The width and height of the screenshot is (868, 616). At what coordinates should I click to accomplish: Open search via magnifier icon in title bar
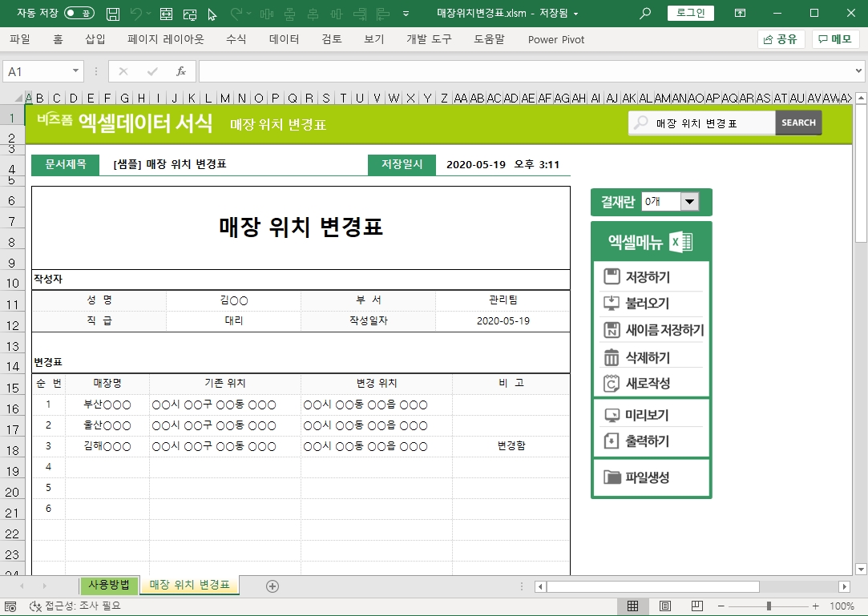click(x=645, y=14)
